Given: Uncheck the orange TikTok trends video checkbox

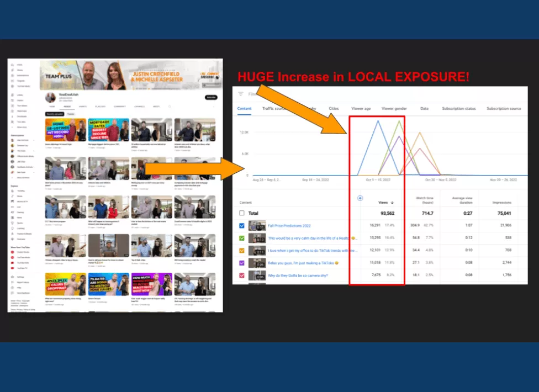Looking at the screenshot, I should (x=242, y=251).
